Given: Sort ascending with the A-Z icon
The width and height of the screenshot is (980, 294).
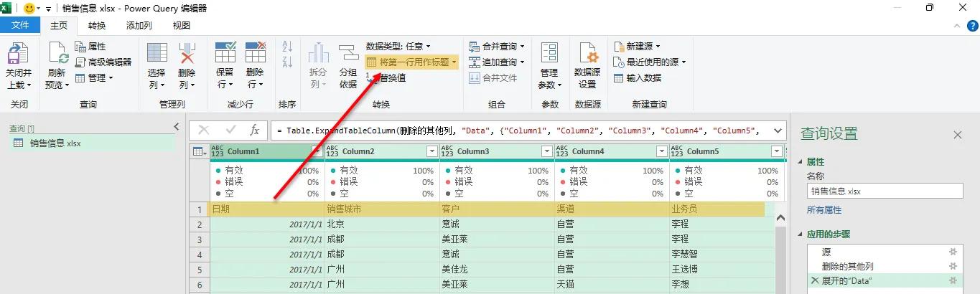Looking at the screenshot, I should (x=287, y=46).
